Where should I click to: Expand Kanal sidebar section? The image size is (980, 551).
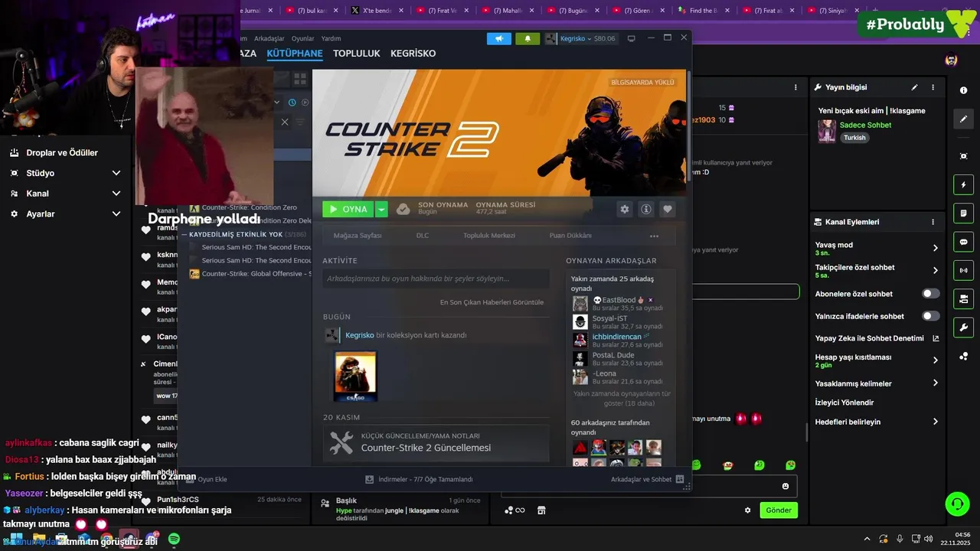(116, 194)
